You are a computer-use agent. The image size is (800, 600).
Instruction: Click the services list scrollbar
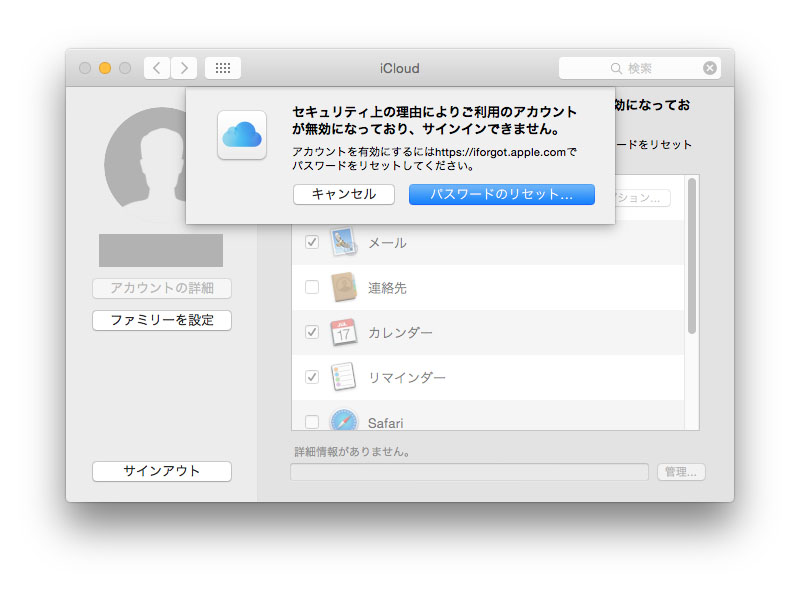[692, 256]
